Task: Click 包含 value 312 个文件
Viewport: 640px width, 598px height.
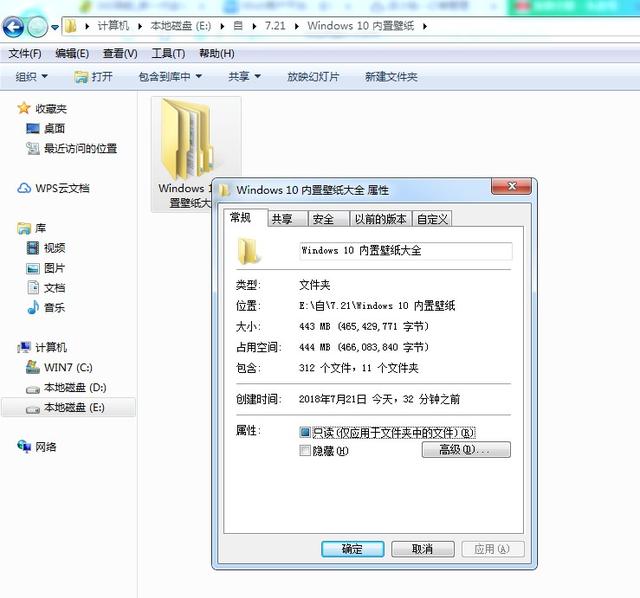Action: click(x=358, y=368)
